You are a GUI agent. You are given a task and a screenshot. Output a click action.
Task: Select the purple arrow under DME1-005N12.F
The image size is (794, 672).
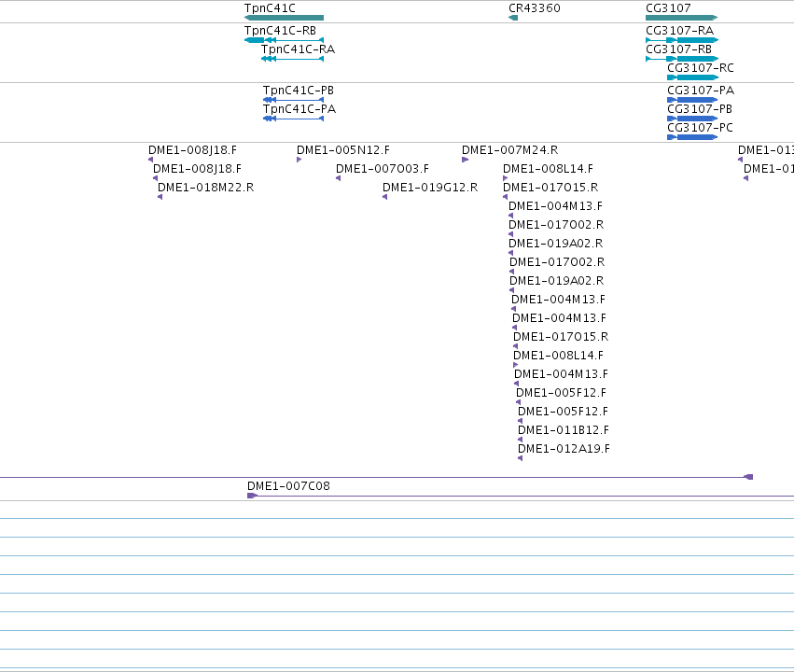point(299,160)
